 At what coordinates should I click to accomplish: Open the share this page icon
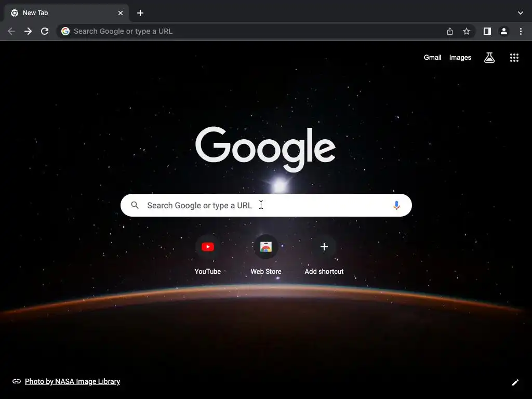(x=450, y=31)
